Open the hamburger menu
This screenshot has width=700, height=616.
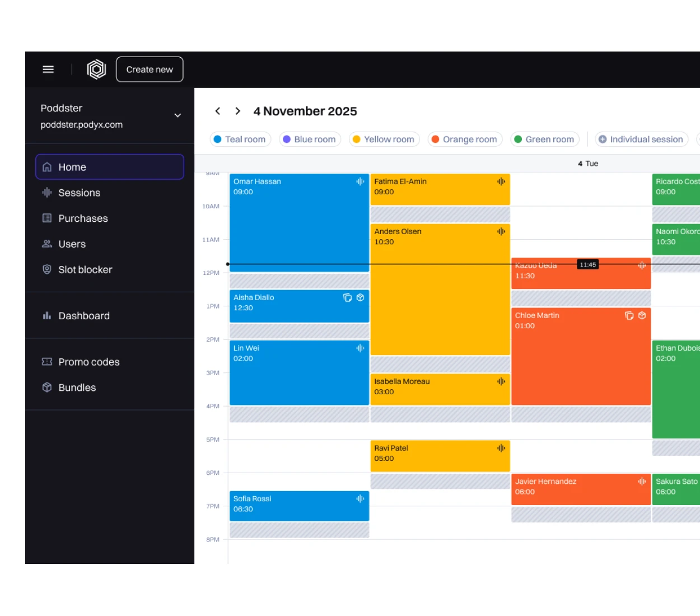pyautogui.click(x=48, y=69)
